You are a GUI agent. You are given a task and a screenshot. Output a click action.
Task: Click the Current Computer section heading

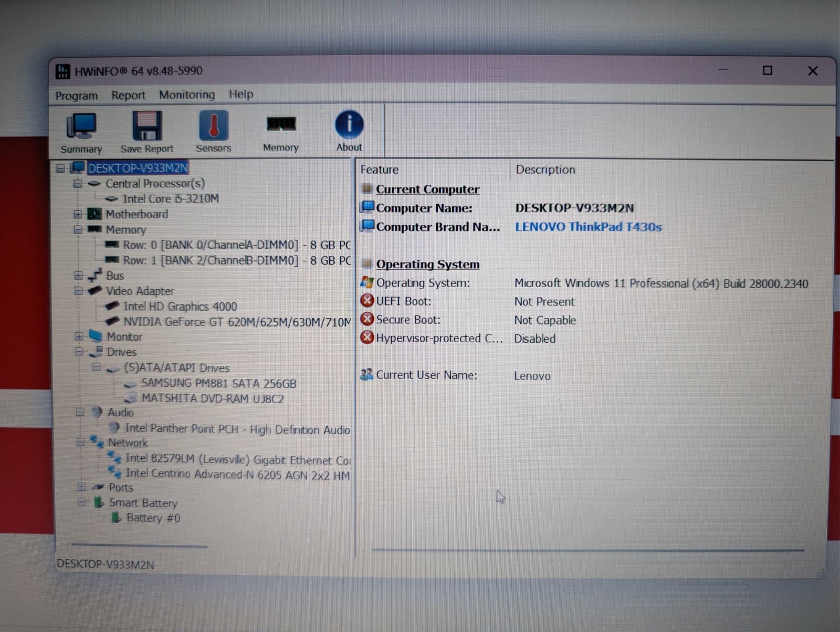pos(428,189)
